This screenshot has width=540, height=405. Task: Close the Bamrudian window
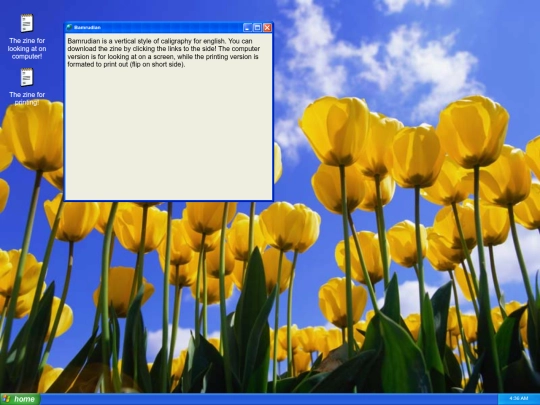coord(267,28)
